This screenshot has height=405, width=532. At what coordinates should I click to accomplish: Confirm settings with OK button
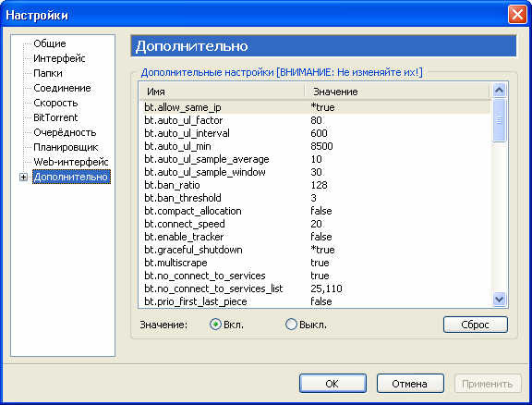(332, 384)
